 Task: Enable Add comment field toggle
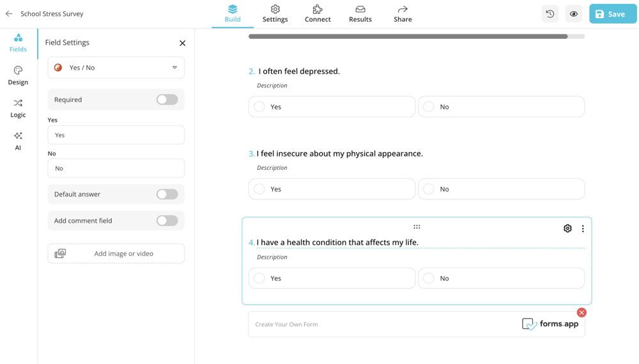167,221
